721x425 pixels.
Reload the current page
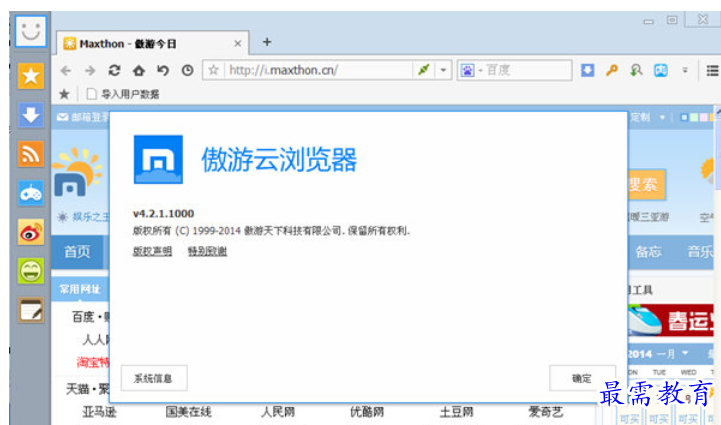(114, 70)
